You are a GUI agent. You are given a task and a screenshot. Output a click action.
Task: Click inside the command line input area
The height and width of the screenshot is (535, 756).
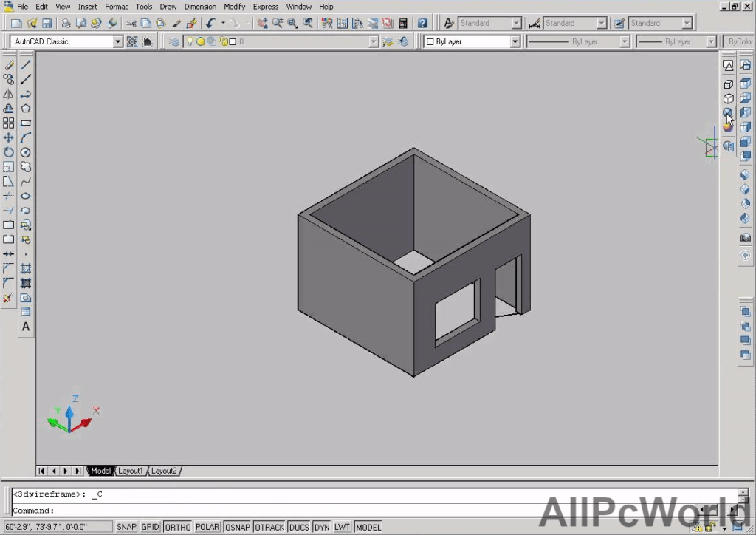295,510
